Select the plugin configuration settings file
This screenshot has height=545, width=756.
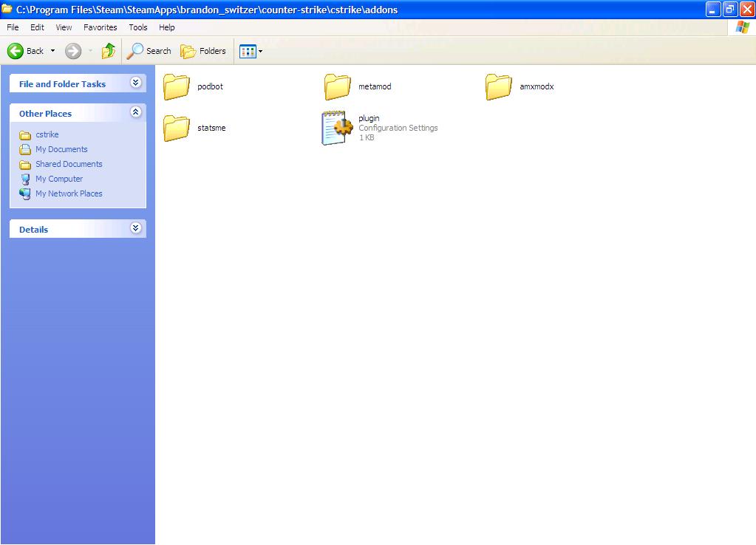pos(337,128)
